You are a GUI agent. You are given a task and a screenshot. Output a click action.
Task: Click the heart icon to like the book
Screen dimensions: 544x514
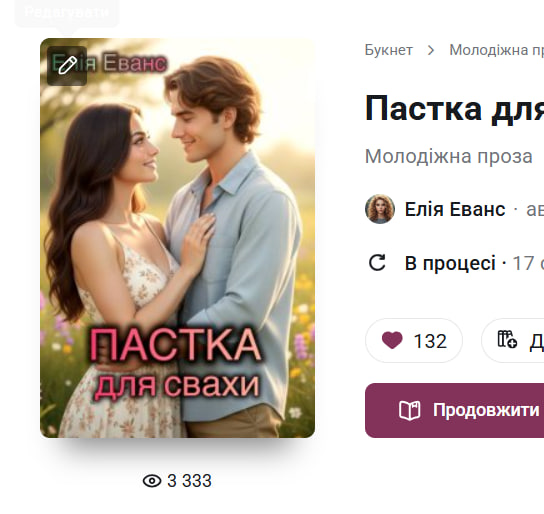[392, 340]
